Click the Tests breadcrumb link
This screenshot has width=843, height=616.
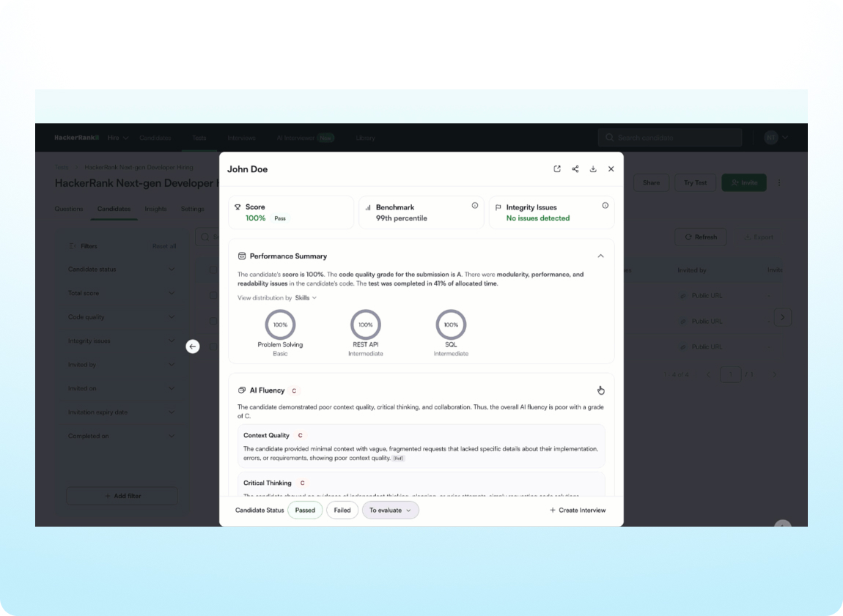click(62, 168)
